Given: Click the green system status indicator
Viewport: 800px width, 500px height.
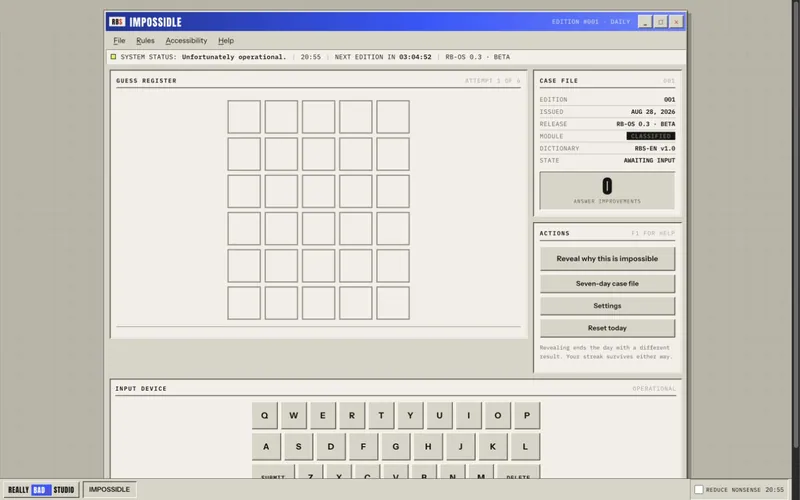Looking at the screenshot, I should click(113, 57).
